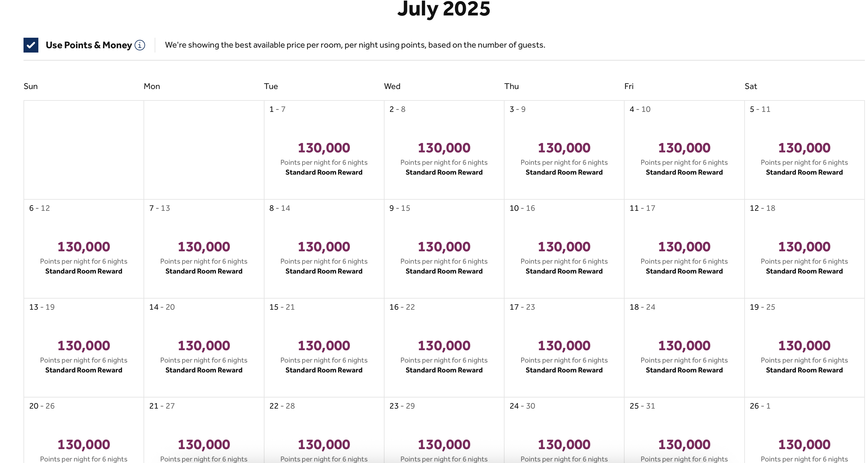Select the 19 - 25 Saturday cell
868x463 pixels.
coord(805,348)
